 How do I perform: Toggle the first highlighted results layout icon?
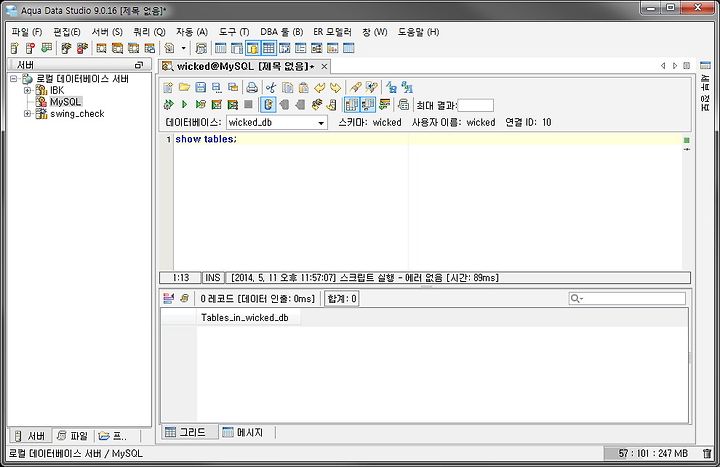352,105
